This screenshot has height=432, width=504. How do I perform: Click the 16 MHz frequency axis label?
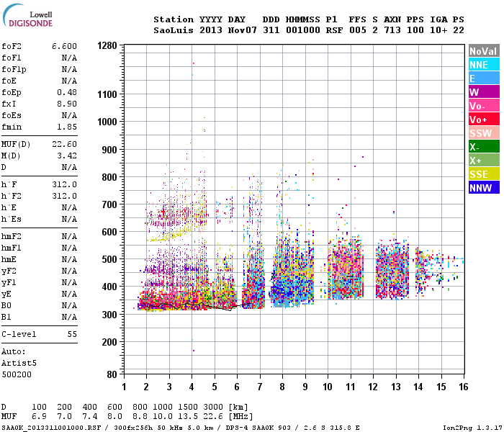(x=464, y=387)
